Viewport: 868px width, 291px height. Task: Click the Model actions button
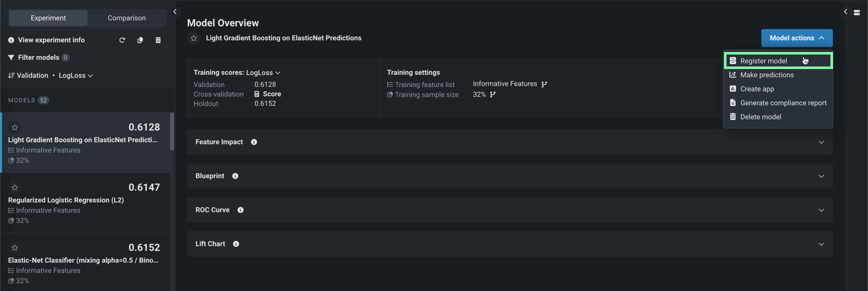pos(796,38)
